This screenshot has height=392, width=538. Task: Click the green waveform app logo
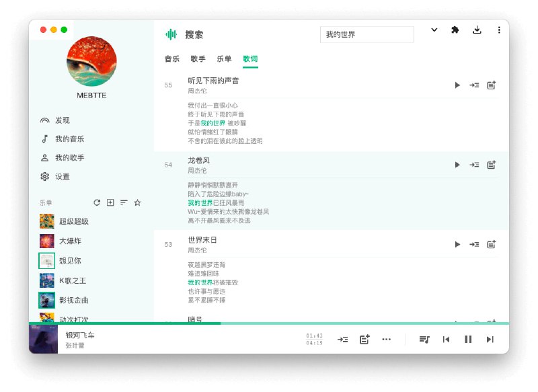tap(171, 35)
